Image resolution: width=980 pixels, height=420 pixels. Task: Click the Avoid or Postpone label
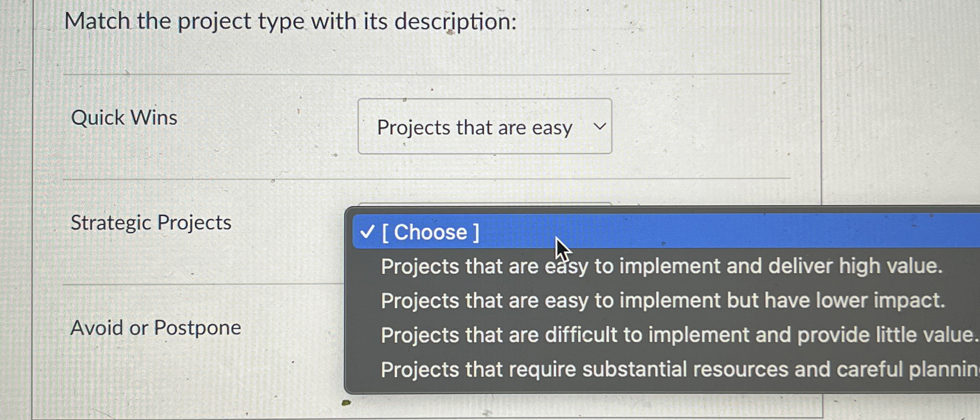(x=156, y=327)
